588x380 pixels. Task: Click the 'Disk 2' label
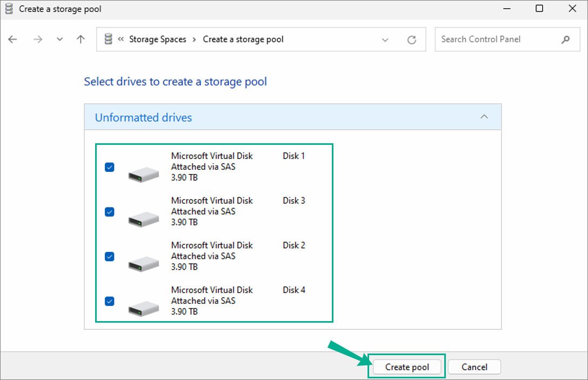[x=293, y=245]
